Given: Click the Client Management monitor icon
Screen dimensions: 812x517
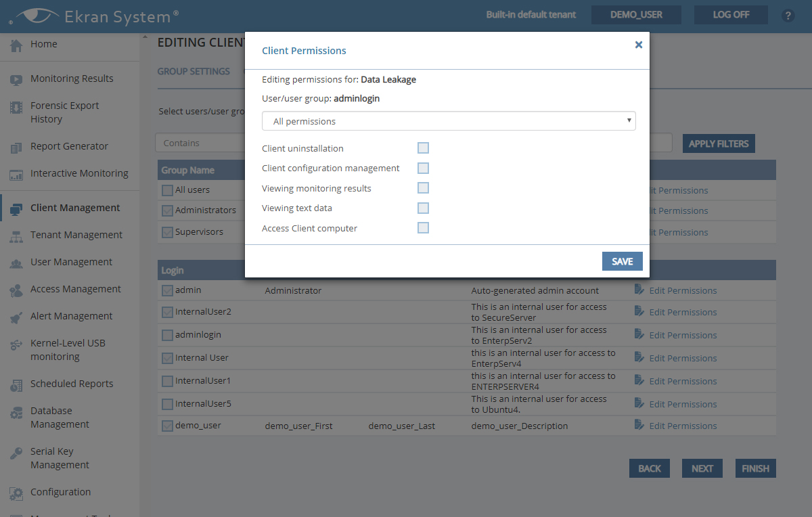Looking at the screenshot, I should tap(16, 209).
